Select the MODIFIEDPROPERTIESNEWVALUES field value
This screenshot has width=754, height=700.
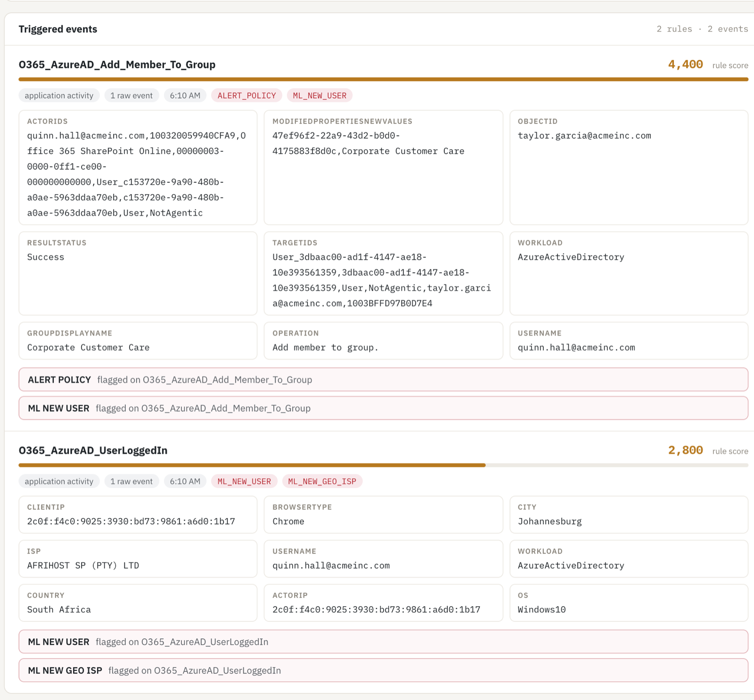click(368, 143)
